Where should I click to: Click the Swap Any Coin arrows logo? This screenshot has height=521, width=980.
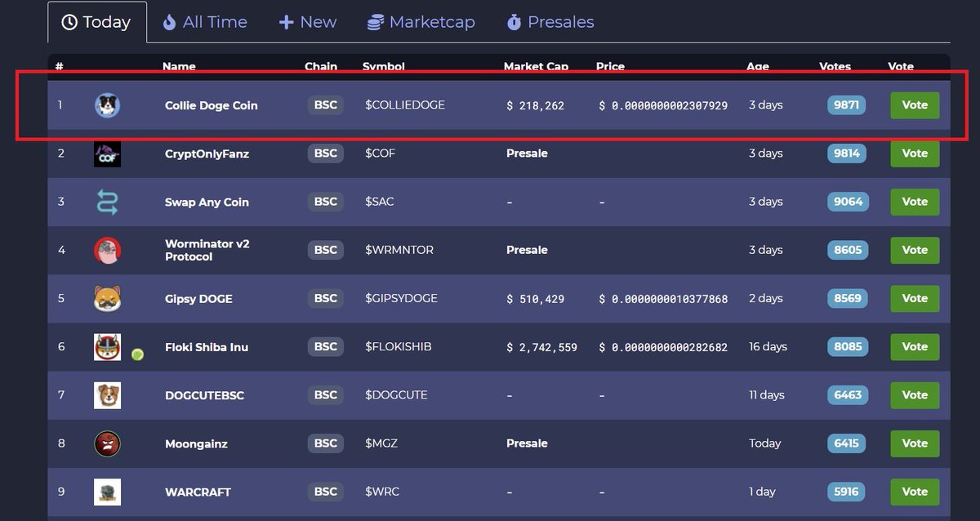coord(107,202)
